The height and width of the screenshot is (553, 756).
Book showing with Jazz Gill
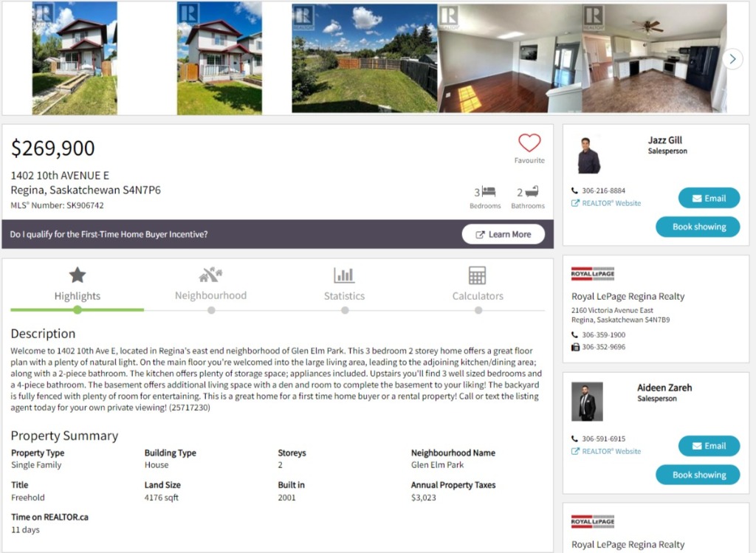pyautogui.click(x=698, y=227)
